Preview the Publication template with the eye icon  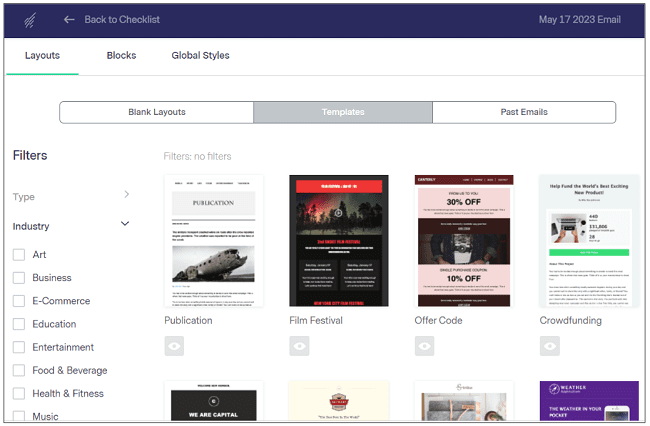174,346
